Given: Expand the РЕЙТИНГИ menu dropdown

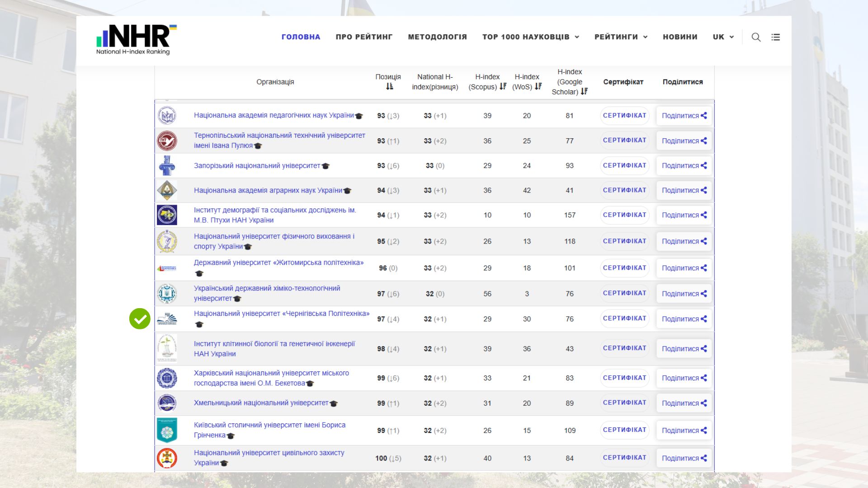Looking at the screenshot, I should coord(621,37).
